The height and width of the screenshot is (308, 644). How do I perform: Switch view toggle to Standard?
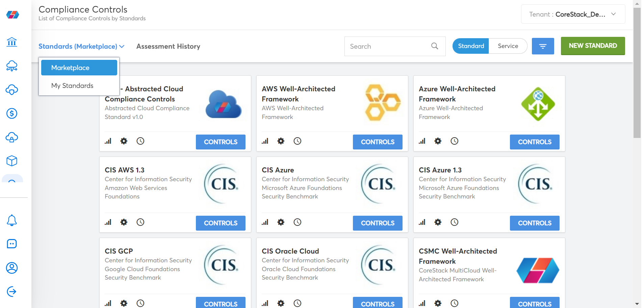point(471,46)
